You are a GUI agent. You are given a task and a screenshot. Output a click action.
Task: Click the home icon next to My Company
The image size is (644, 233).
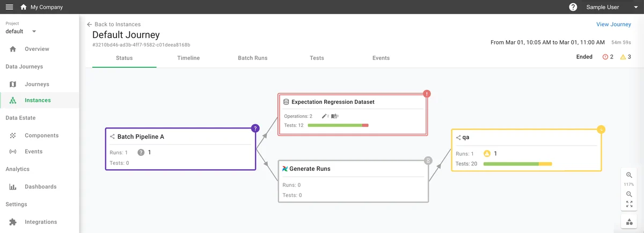[23, 7]
